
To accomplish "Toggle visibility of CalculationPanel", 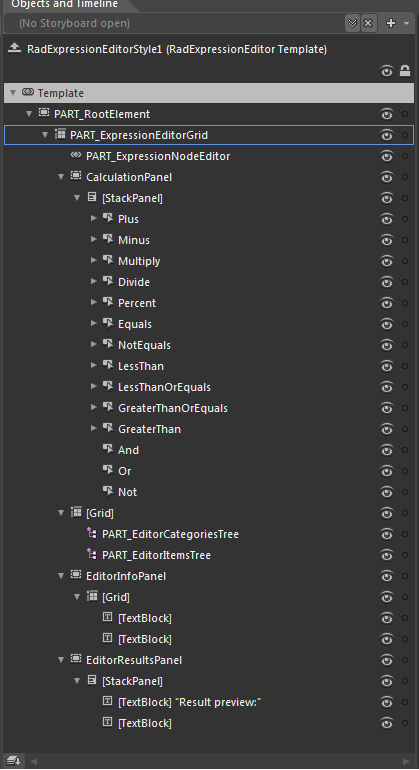I will pos(387,177).
